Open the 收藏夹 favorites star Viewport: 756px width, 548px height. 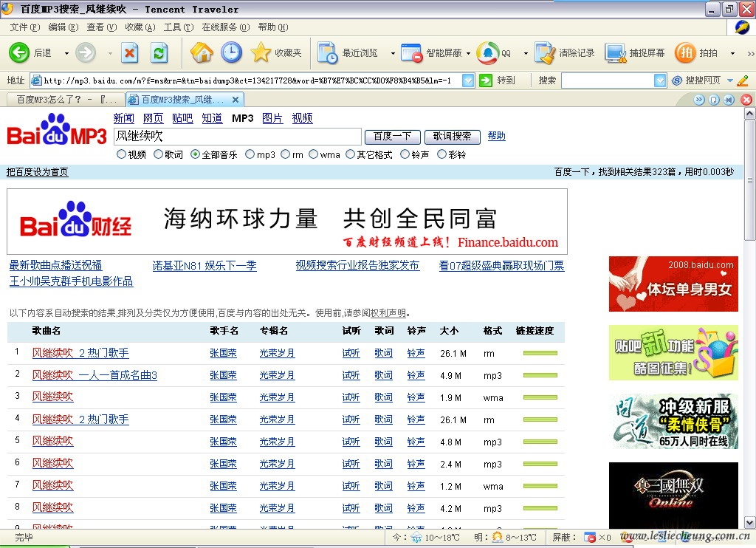(x=261, y=52)
